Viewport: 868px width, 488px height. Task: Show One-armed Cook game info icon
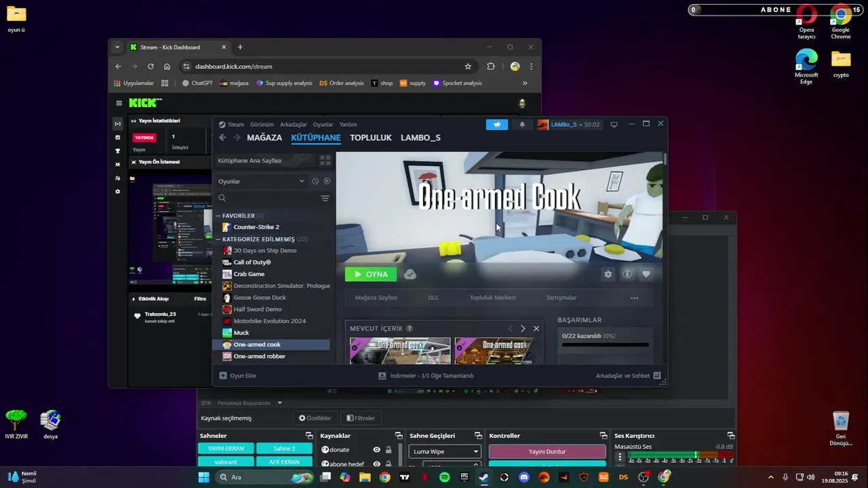(627, 274)
